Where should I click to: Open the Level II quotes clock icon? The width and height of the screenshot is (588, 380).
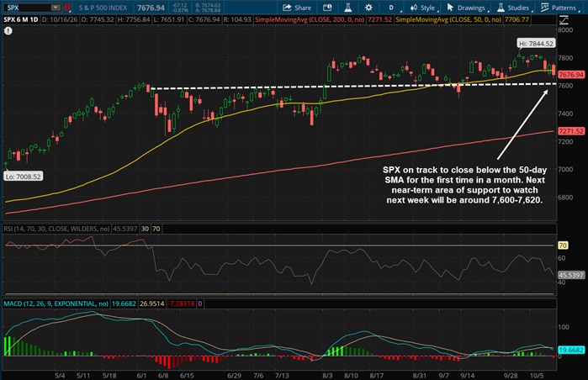point(327,8)
